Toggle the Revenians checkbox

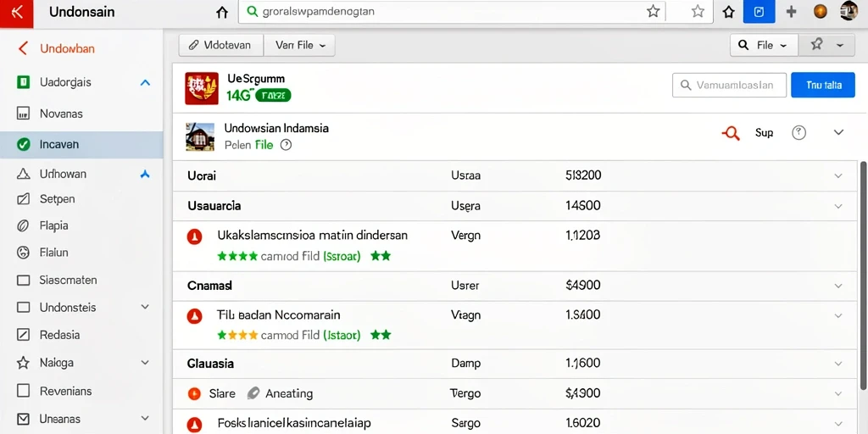coord(23,392)
